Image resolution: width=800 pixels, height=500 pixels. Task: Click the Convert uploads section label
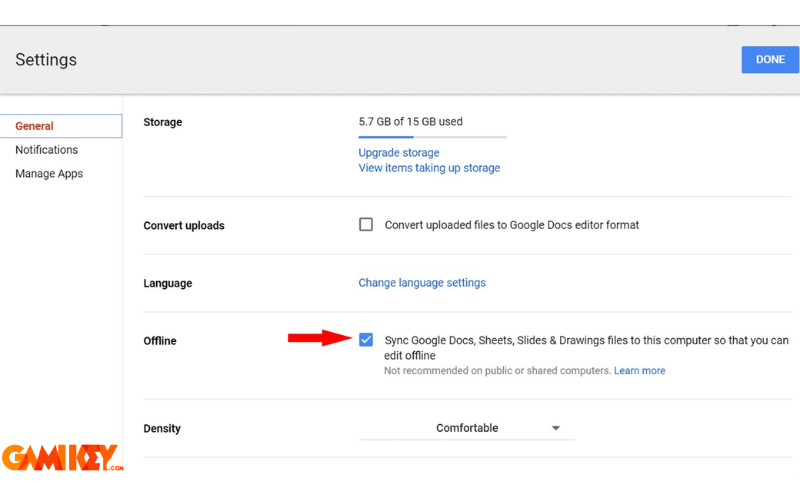coord(184,226)
